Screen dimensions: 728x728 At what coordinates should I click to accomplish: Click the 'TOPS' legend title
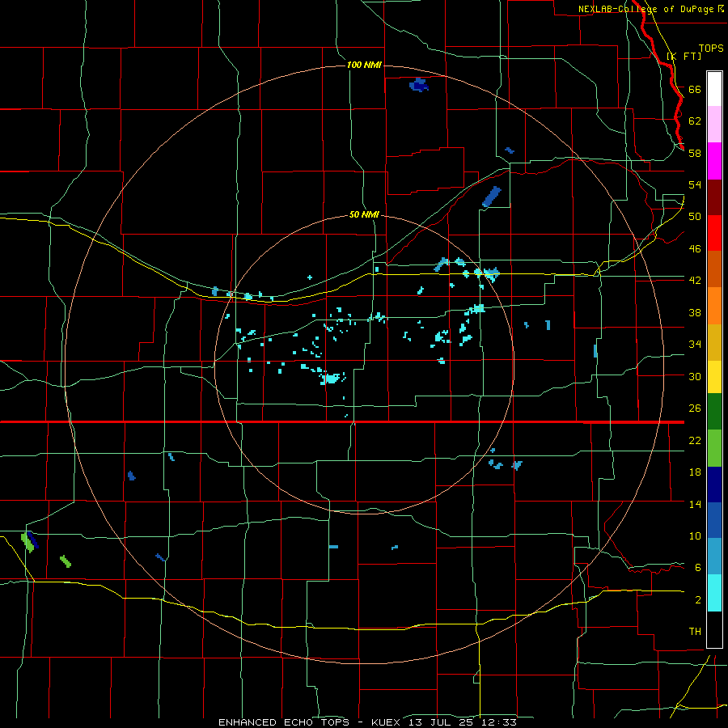point(711,49)
